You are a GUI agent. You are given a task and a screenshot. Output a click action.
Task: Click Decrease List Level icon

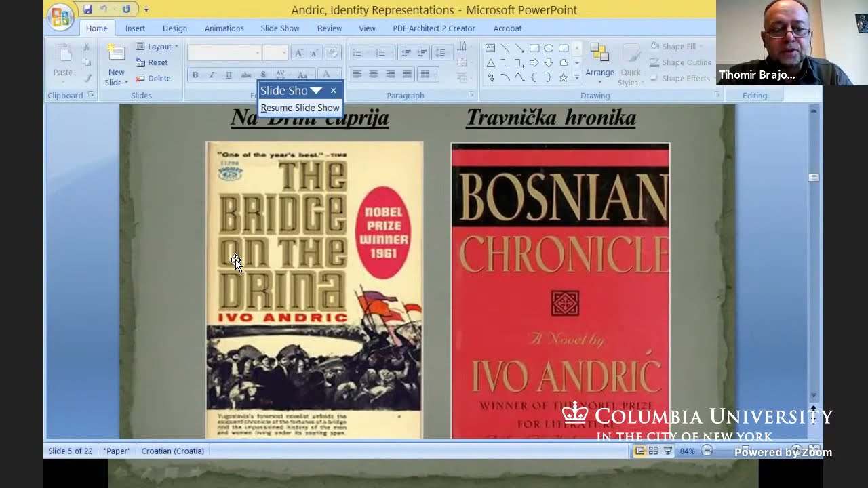[x=406, y=53]
